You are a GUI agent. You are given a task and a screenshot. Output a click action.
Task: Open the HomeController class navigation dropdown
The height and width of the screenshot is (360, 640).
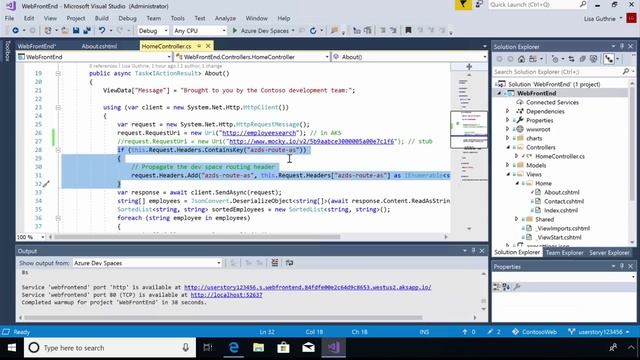click(252, 57)
